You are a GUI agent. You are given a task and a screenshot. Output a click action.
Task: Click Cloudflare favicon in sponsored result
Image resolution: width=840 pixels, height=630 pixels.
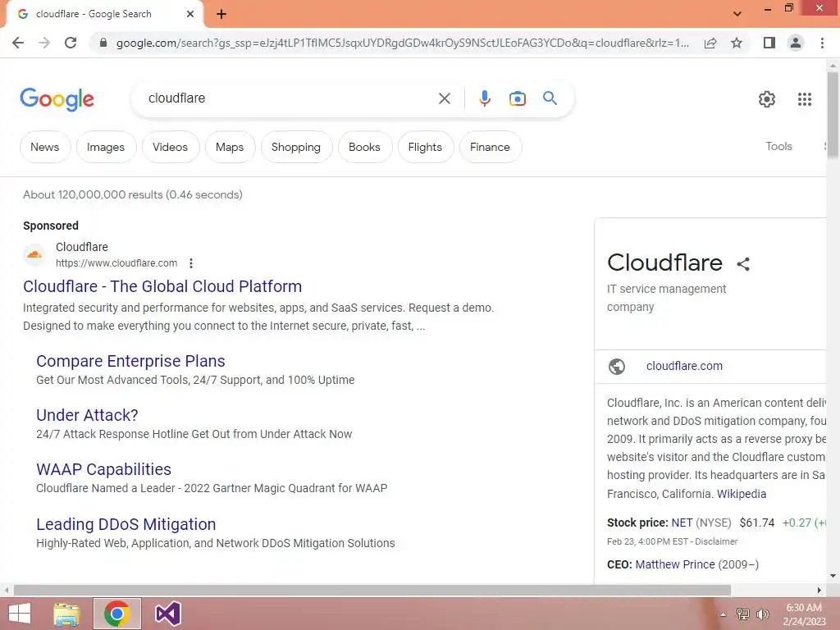click(x=34, y=255)
